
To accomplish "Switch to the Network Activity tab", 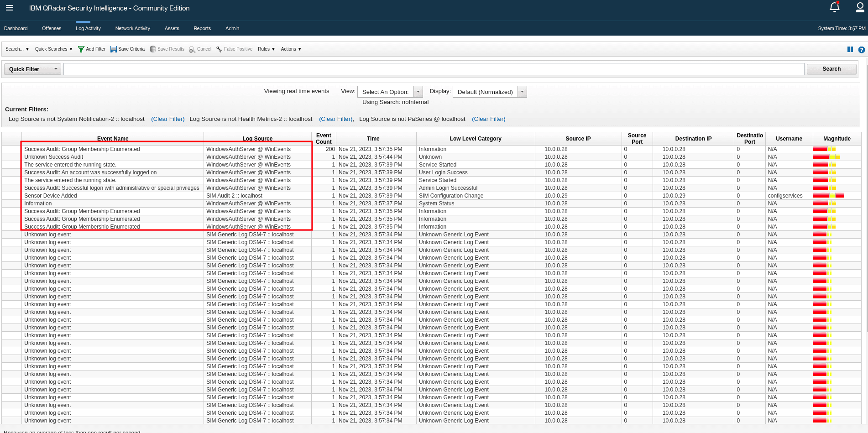I will click(132, 28).
